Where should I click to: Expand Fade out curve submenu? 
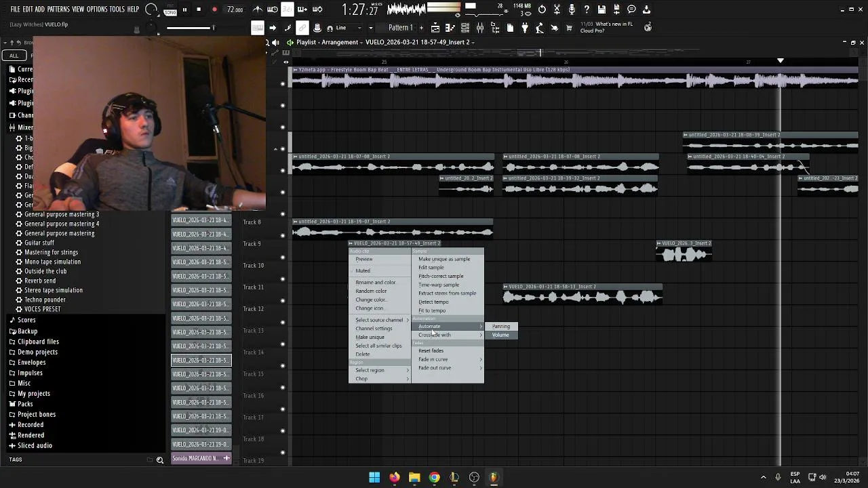[449, 368]
